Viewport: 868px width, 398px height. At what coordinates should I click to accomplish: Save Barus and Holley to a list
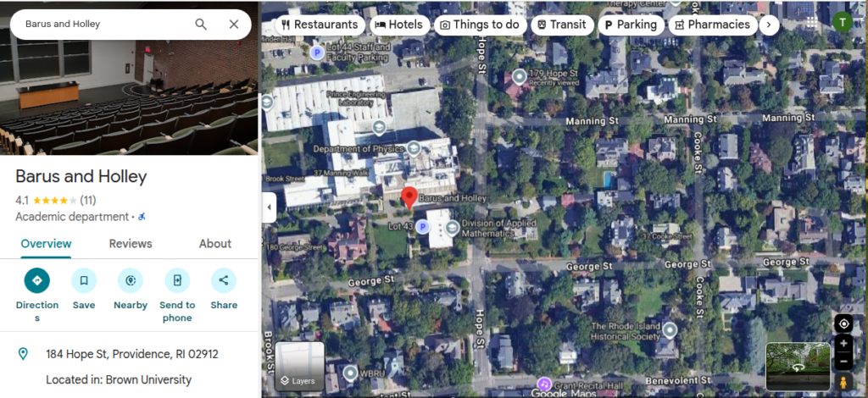[84, 280]
